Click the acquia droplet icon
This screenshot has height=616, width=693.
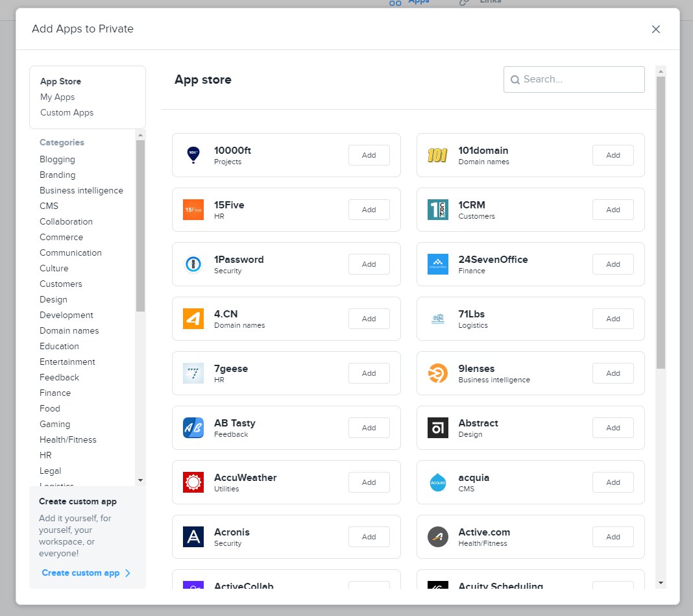coord(437,482)
